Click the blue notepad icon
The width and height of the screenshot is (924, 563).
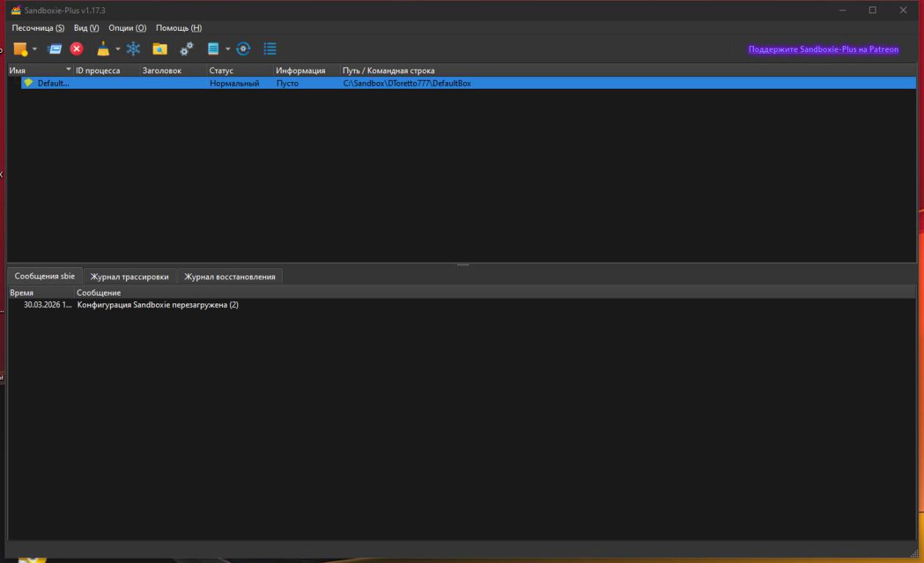pyautogui.click(x=213, y=49)
